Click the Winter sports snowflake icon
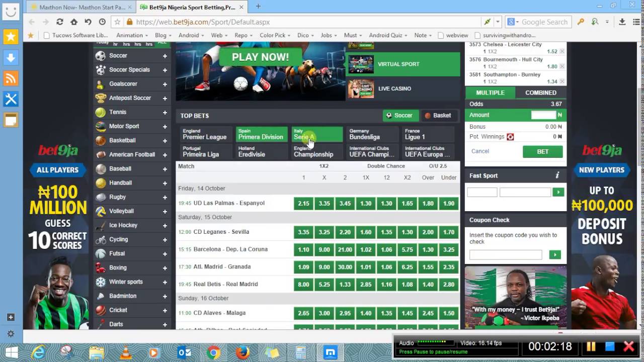 point(101,282)
